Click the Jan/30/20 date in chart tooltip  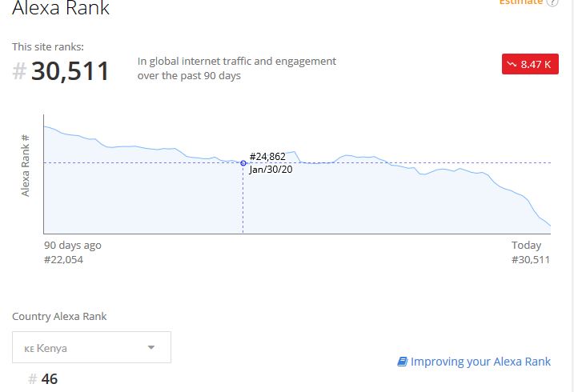(271, 170)
